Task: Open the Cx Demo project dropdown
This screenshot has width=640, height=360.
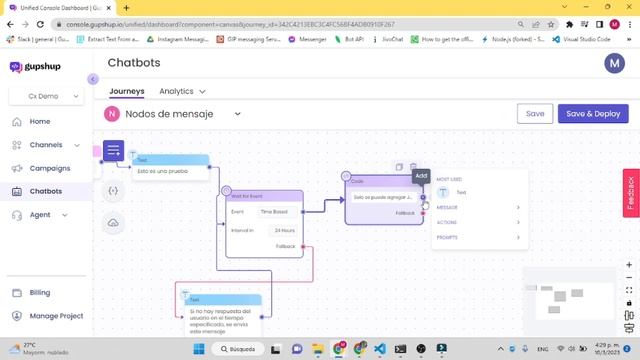Action: click(46, 96)
